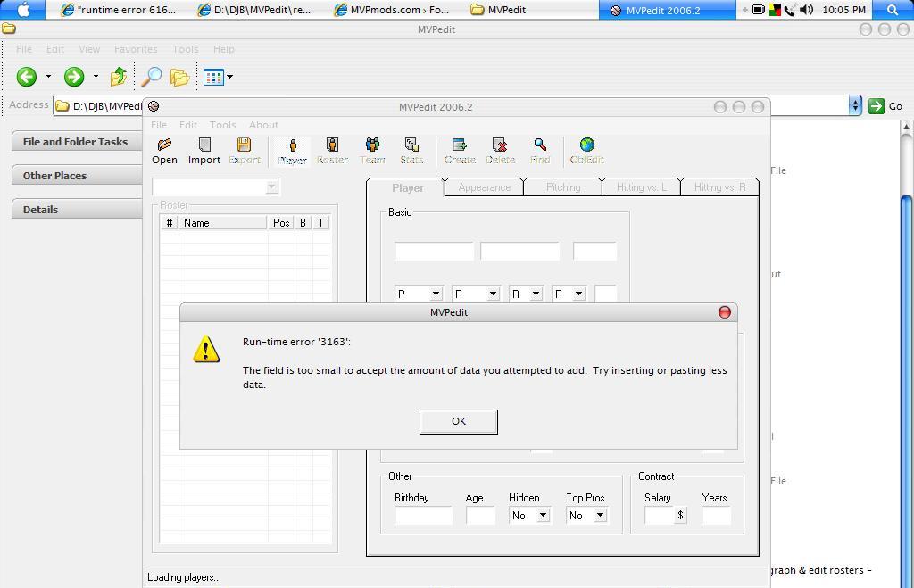Click the Delete toolbar icon in MVPedit
This screenshot has height=588, width=914.
coord(500,152)
